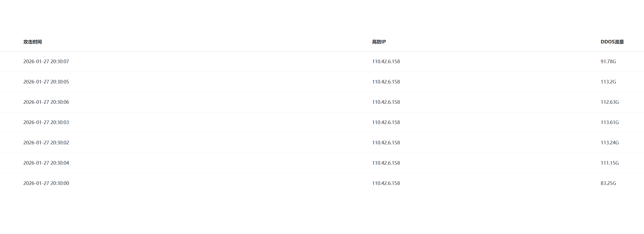Click the 113.24G traffic value

click(x=610, y=143)
